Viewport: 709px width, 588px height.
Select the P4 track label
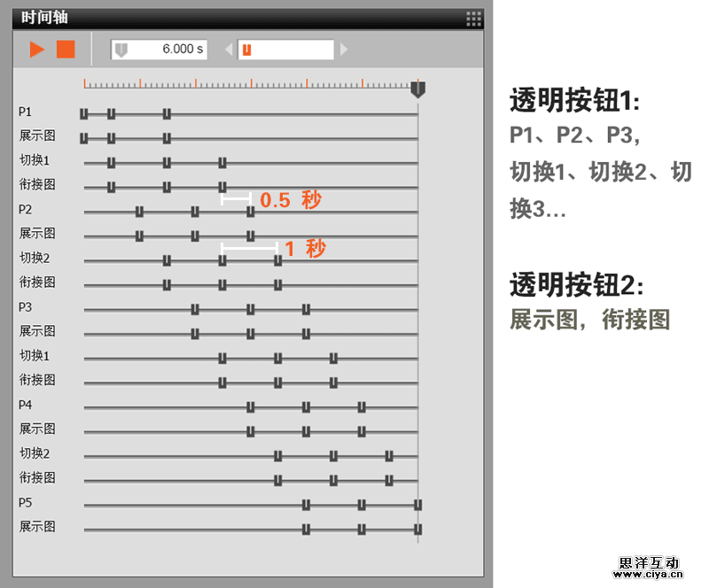[x=26, y=405]
